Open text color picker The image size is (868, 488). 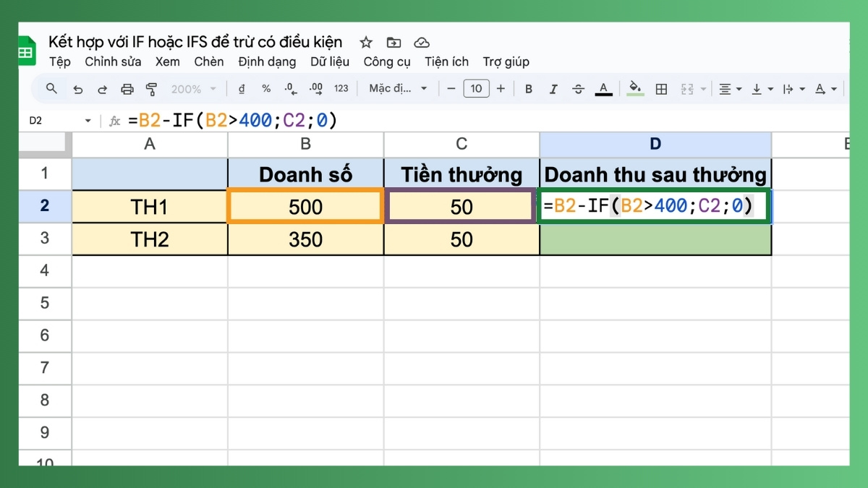coord(603,88)
